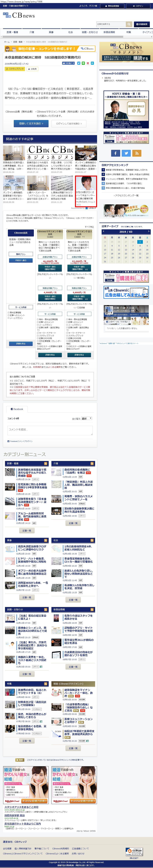Click 46,000円/年 plan price text

[x=50, y=261]
